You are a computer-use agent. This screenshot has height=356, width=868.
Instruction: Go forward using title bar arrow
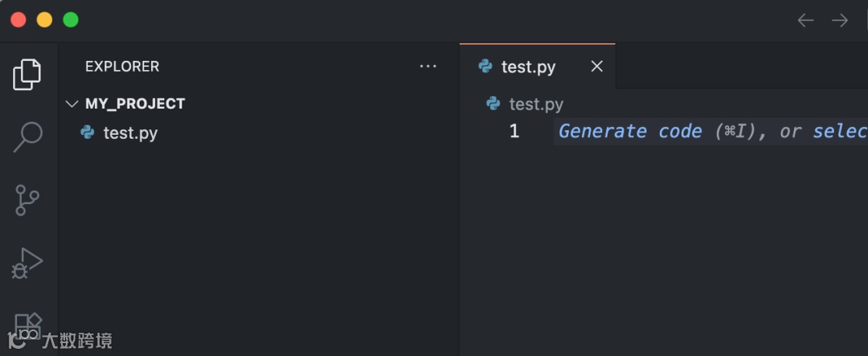840,20
